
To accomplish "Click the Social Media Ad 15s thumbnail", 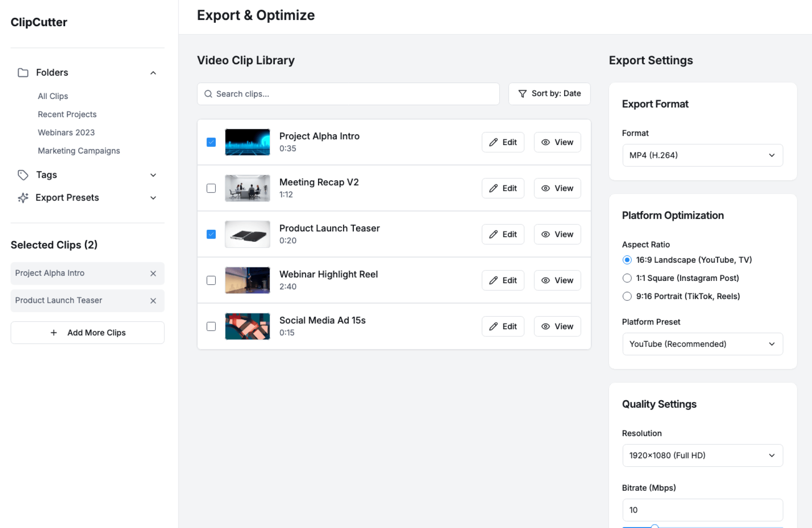I will [x=247, y=326].
